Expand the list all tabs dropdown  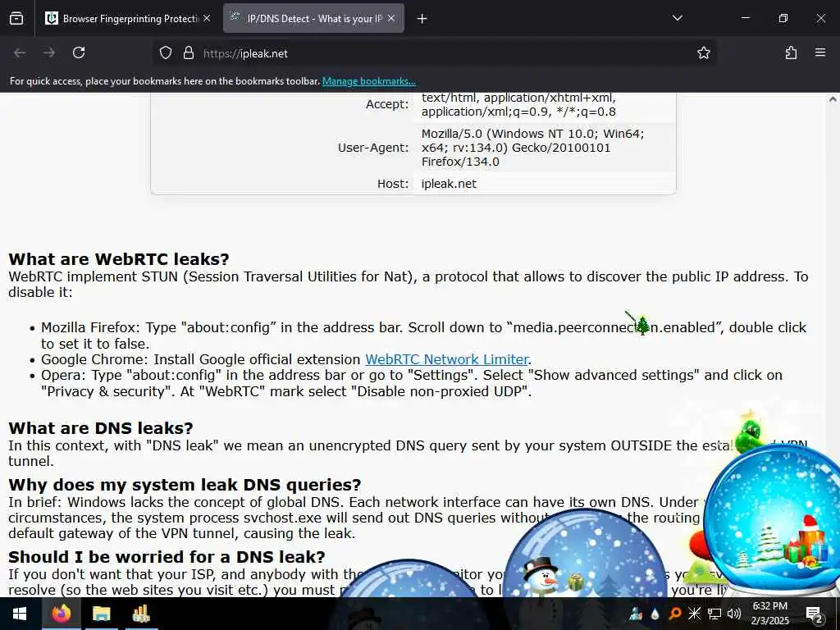(x=677, y=18)
